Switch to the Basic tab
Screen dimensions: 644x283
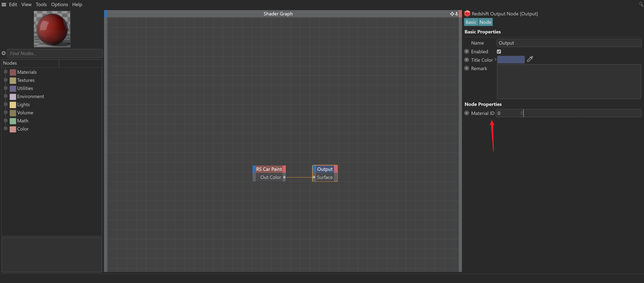[471, 22]
